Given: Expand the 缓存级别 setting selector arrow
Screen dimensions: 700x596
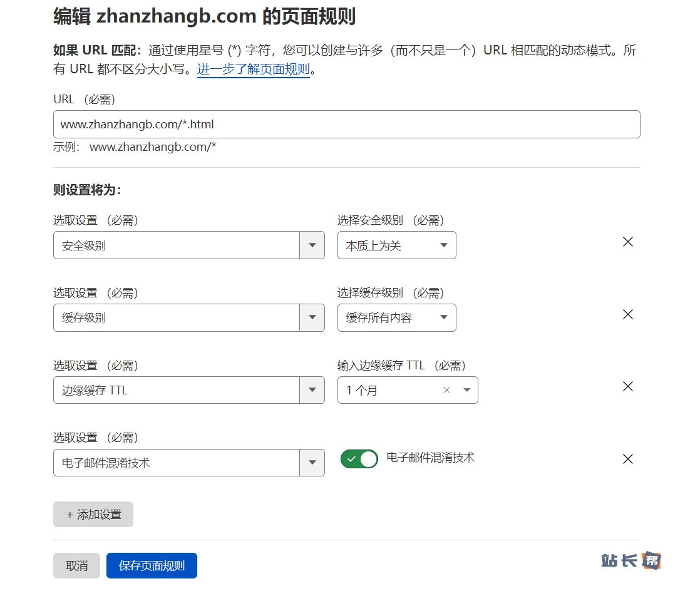Looking at the screenshot, I should tap(312, 317).
